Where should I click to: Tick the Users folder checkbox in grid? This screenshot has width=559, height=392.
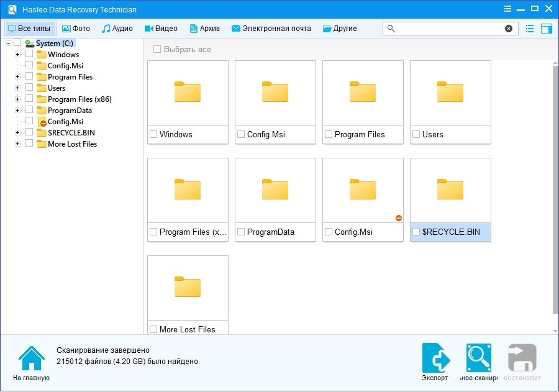pyautogui.click(x=416, y=134)
